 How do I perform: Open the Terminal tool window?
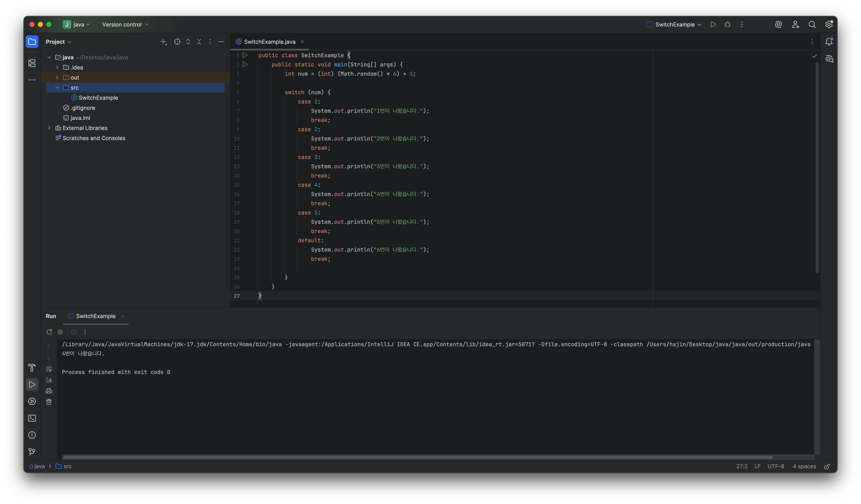click(x=32, y=418)
